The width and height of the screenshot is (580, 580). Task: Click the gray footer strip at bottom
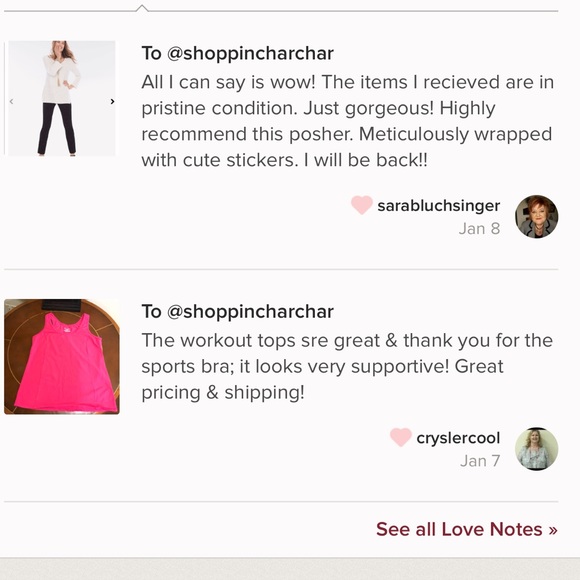290,569
